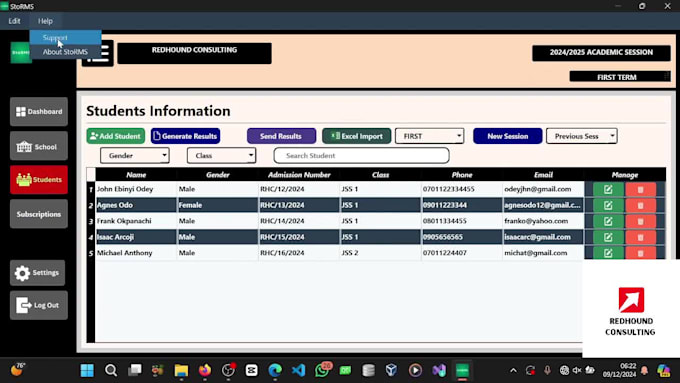Expand the Gender filter dropdown

coord(134,156)
